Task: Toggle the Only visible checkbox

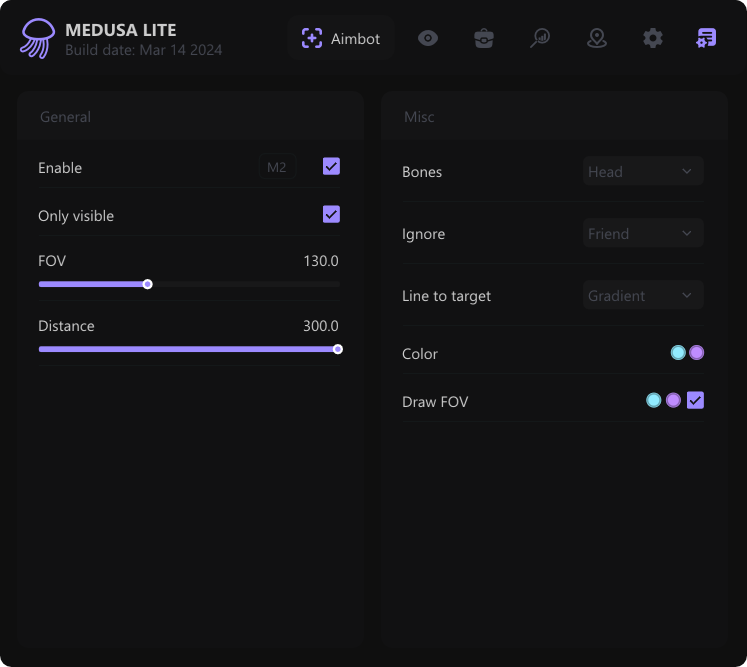Action: click(331, 215)
